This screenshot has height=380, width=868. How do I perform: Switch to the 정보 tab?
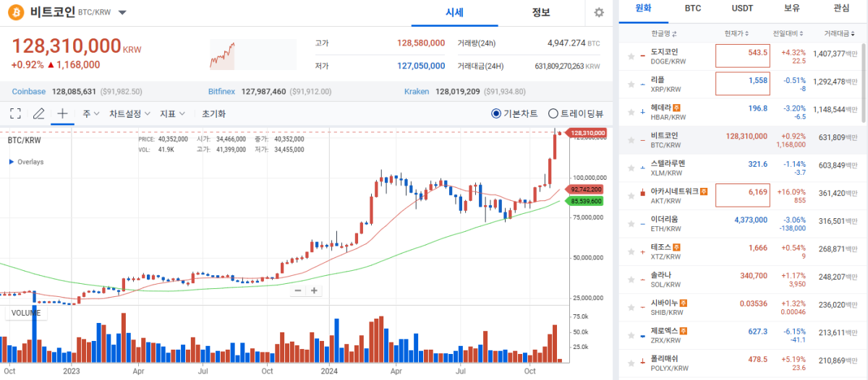[x=540, y=12]
